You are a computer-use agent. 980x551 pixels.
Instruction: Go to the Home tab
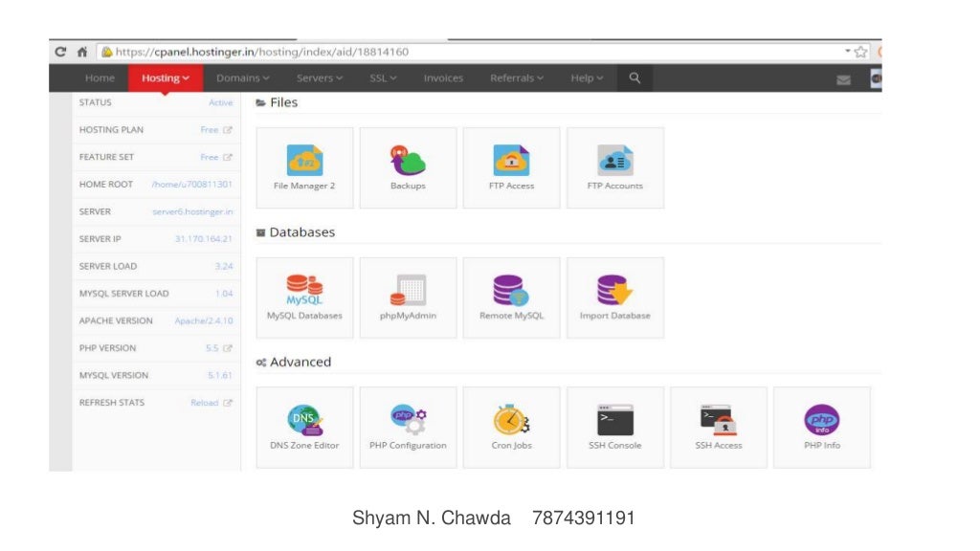click(100, 78)
